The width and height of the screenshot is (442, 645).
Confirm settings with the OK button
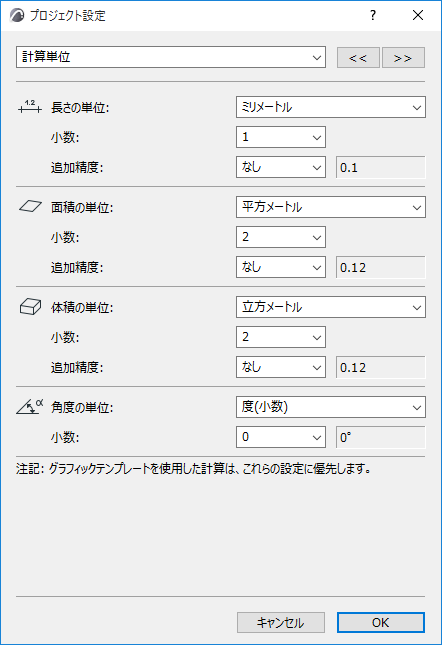381,622
